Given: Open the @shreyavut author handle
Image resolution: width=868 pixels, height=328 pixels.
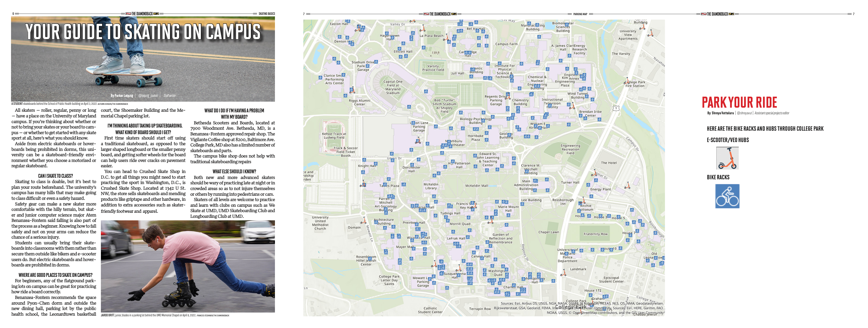Looking at the screenshot, I should tap(744, 113).
